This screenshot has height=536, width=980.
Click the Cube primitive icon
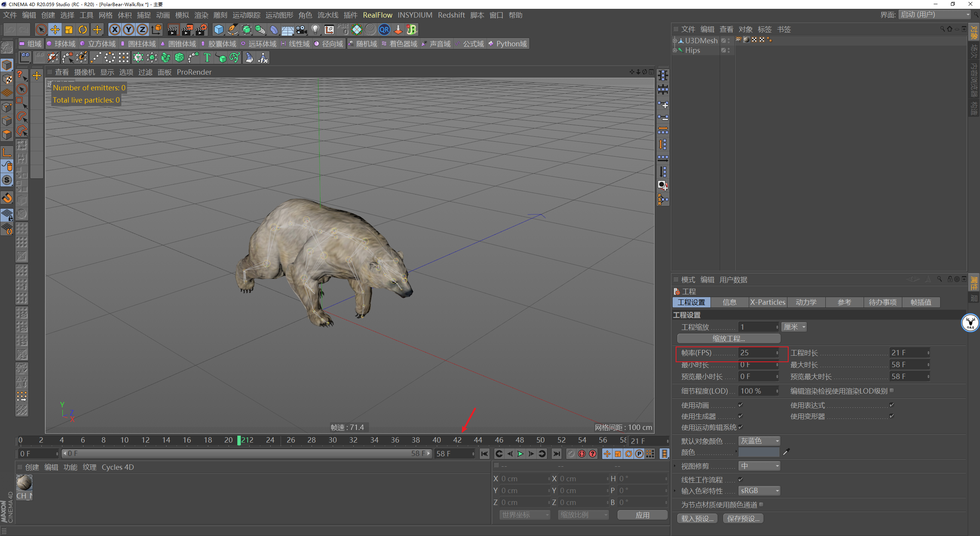point(219,29)
